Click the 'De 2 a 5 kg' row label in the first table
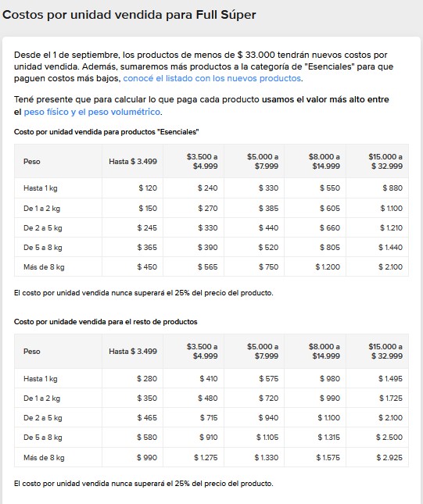 click(x=43, y=228)
